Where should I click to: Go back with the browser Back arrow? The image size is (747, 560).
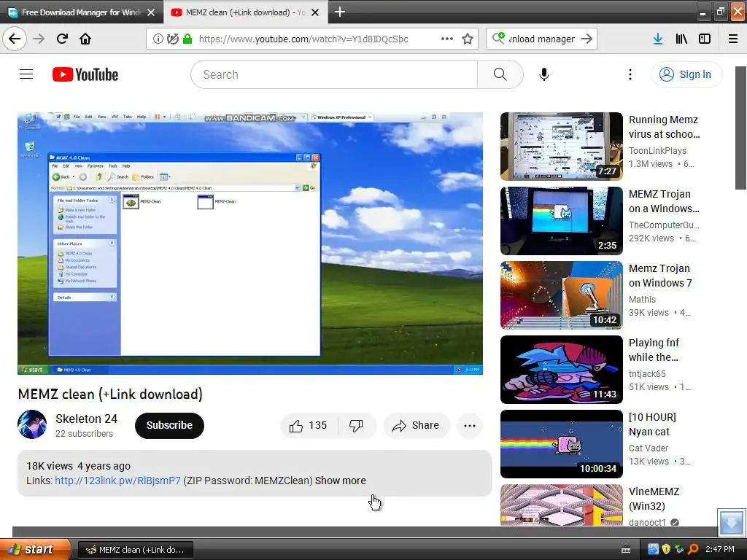[x=15, y=39]
